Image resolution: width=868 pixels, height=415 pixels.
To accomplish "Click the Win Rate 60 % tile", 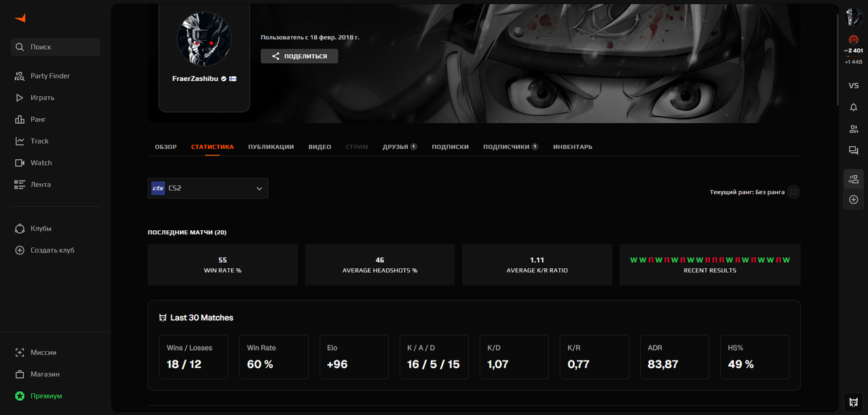I will coord(273,357).
